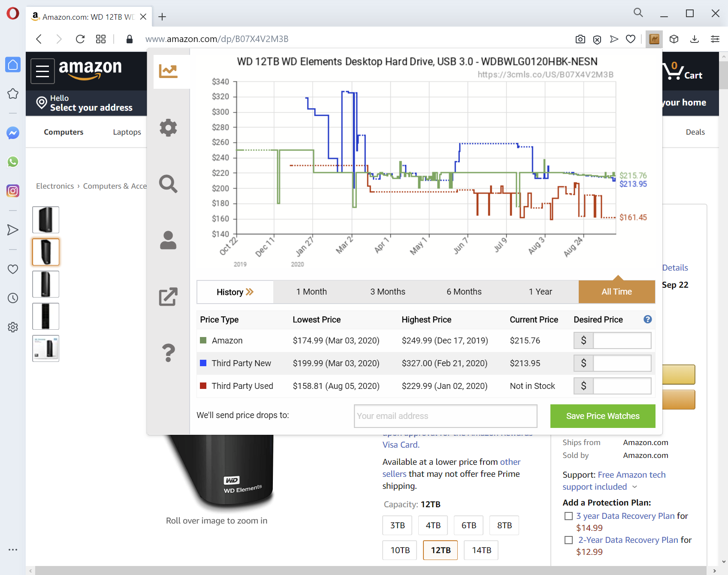Select the 1 Year chart range

point(541,292)
